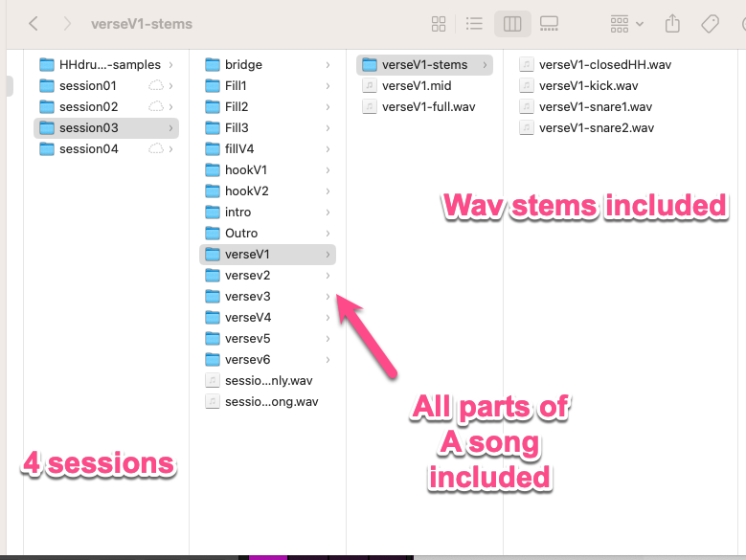This screenshot has height=560, width=746.
Task: Switch to gallery view
Action: [x=549, y=24]
